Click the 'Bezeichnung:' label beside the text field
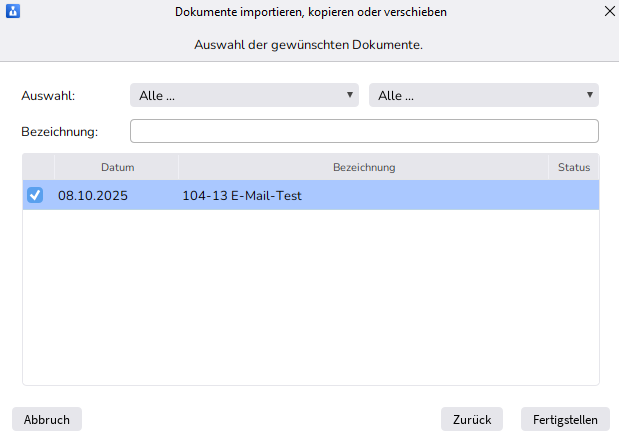619x436 pixels. [60, 132]
